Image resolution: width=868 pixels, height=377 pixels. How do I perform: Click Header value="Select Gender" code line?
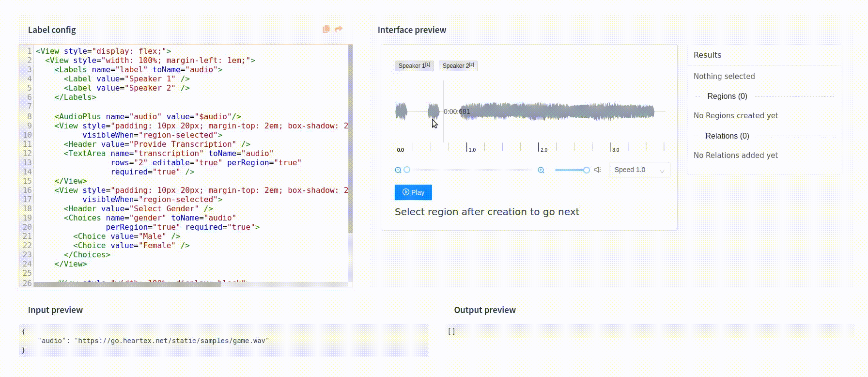pos(139,208)
